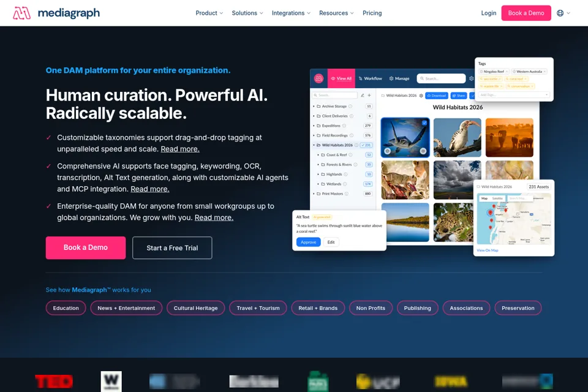Remove the Ningaloo Reef tag with its x

click(x=507, y=72)
